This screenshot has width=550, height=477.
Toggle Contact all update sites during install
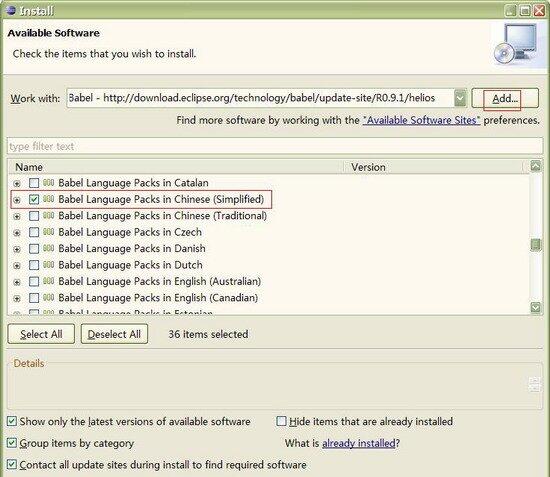[x=12, y=465]
